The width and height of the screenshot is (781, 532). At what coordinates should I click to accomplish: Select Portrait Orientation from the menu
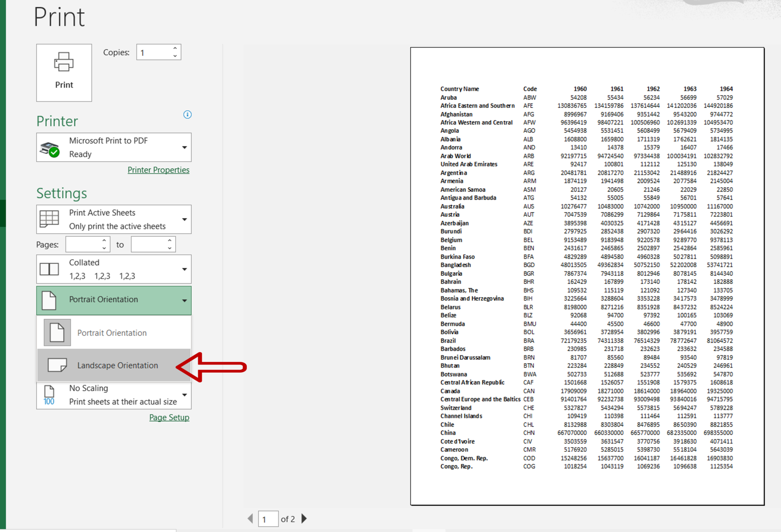tap(111, 333)
